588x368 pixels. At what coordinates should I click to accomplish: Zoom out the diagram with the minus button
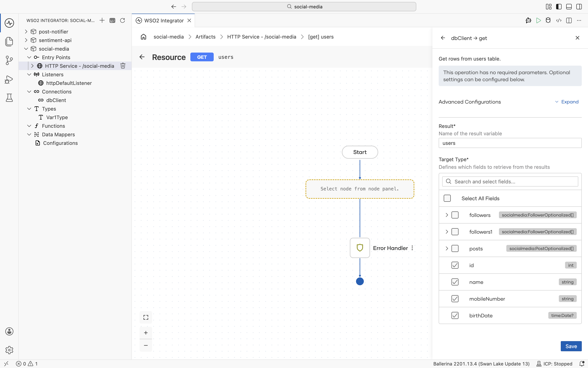coord(146,345)
